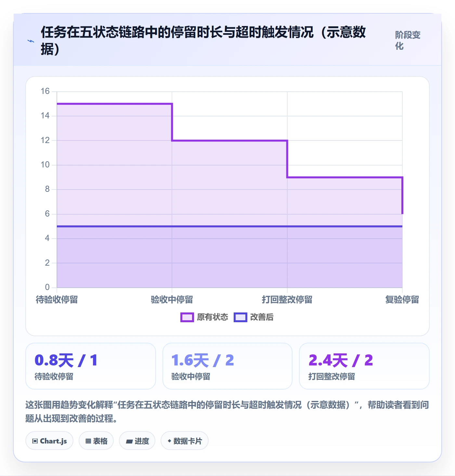
Task: Open the 2.4天 / 2 打回整改停留 card
Action: tap(364, 366)
